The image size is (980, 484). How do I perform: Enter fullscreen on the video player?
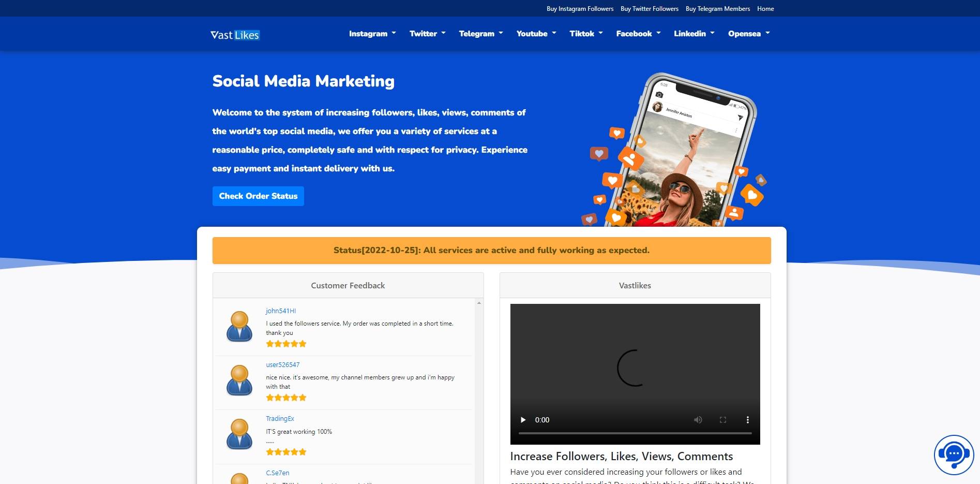pos(723,420)
